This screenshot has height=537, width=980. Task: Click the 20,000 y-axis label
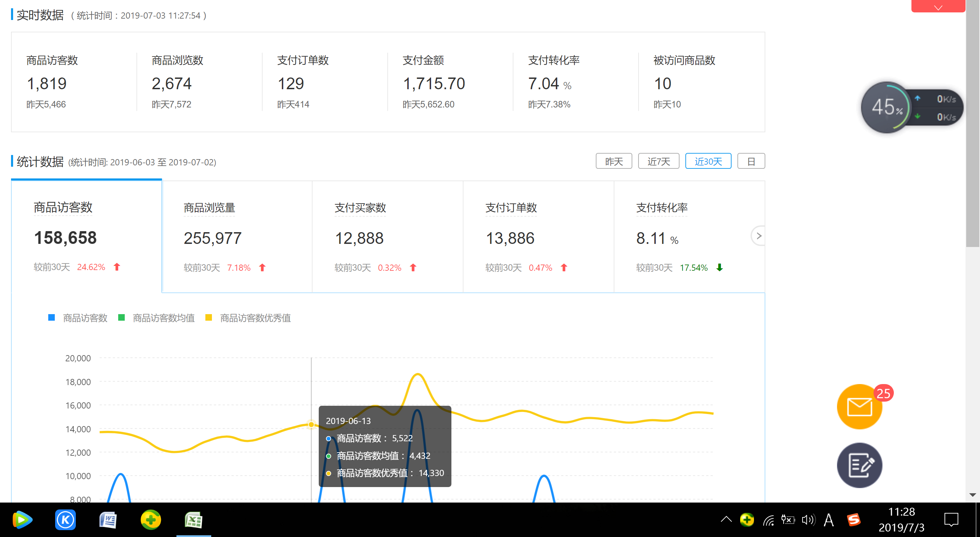tap(78, 358)
